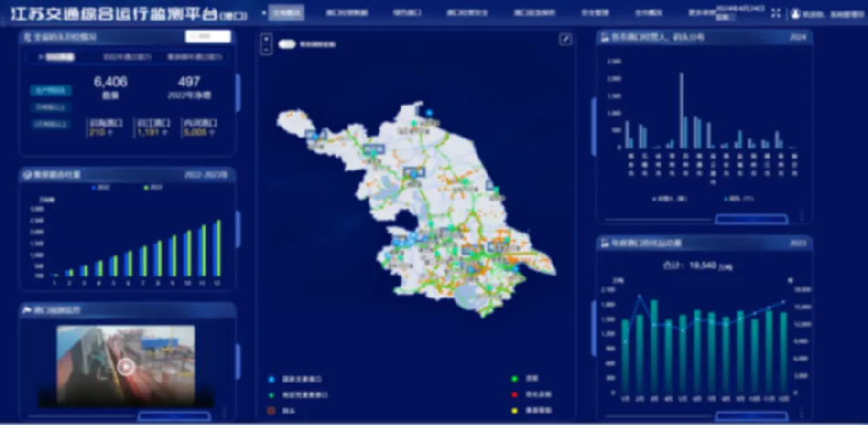
Task: Click the edit icon at map top-right corner
Action: point(565,39)
